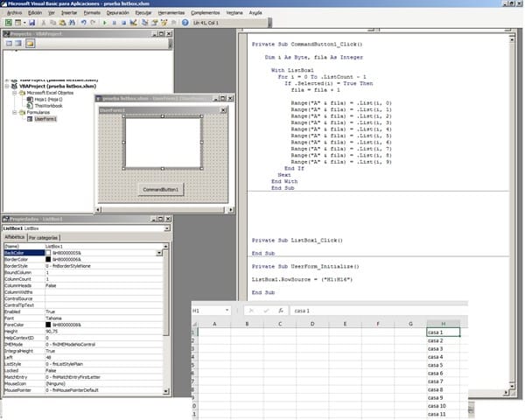Click View Object icon in Project panel
The image size is (525, 420).
pos(19,43)
